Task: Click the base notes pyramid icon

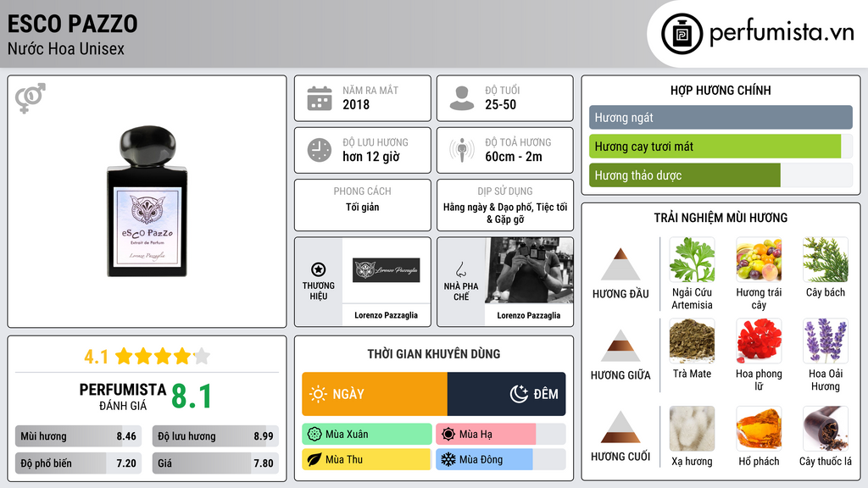Action: click(x=620, y=427)
